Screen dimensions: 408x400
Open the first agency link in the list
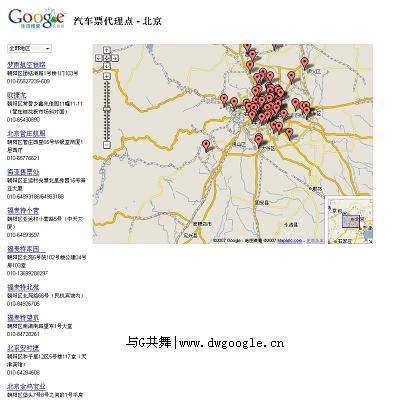26,65
